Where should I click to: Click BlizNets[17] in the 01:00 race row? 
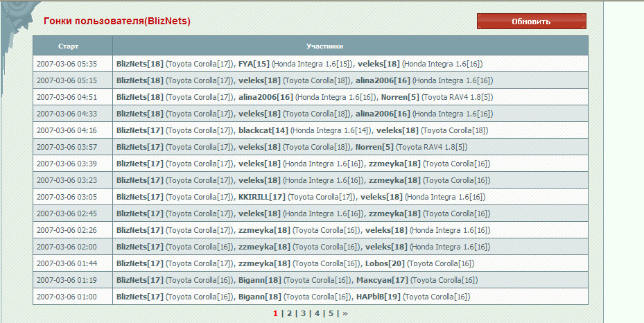pyautogui.click(x=140, y=297)
